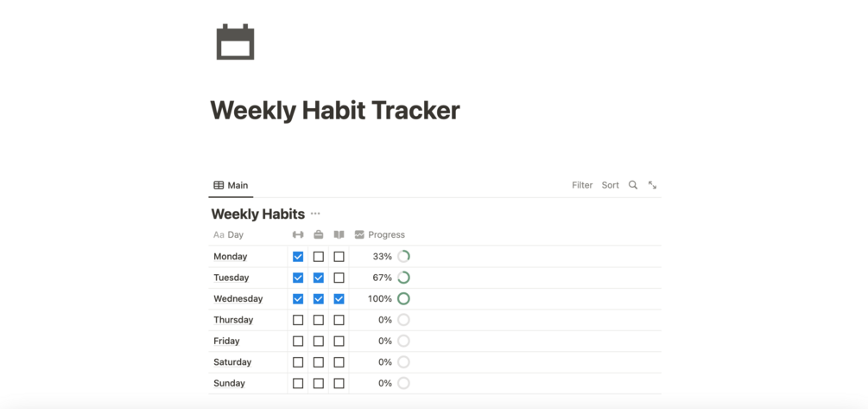This screenshot has width=868, height=409.
Task: Click the Weekly Habit Tracker page title
Action: [334, 111]
